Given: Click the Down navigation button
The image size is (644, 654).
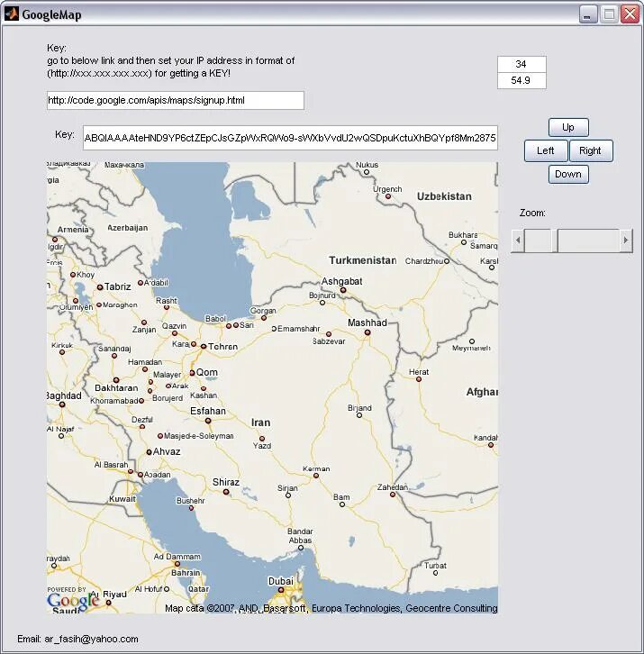Looking at the screenshot, I should click(x=568, y=174).
